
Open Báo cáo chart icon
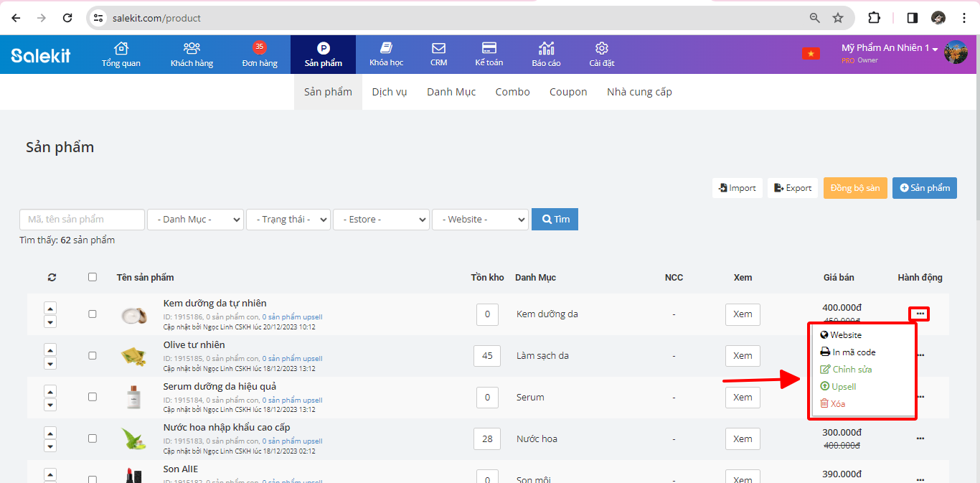[x=546, y=49]
